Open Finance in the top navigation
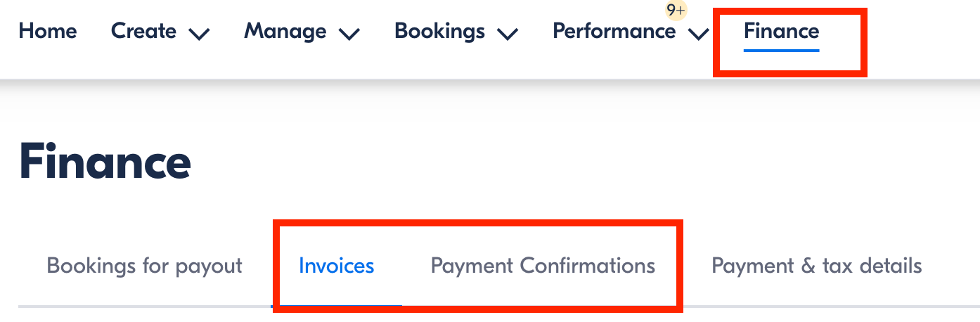This screenshot has width=980, height=322. 781,32
